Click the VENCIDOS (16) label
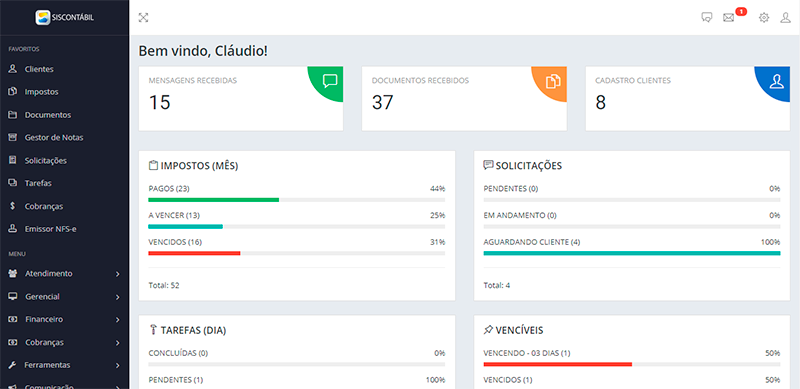 (x=176, y=242)
